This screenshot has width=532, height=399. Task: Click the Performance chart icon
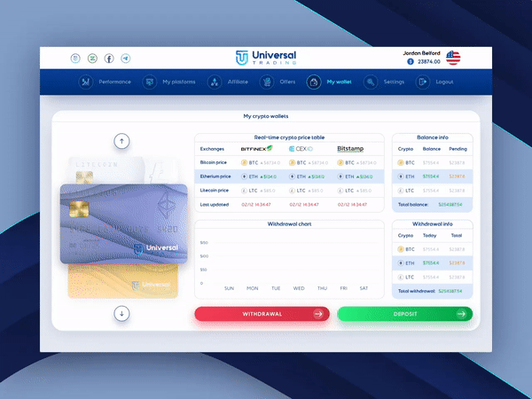86,82
